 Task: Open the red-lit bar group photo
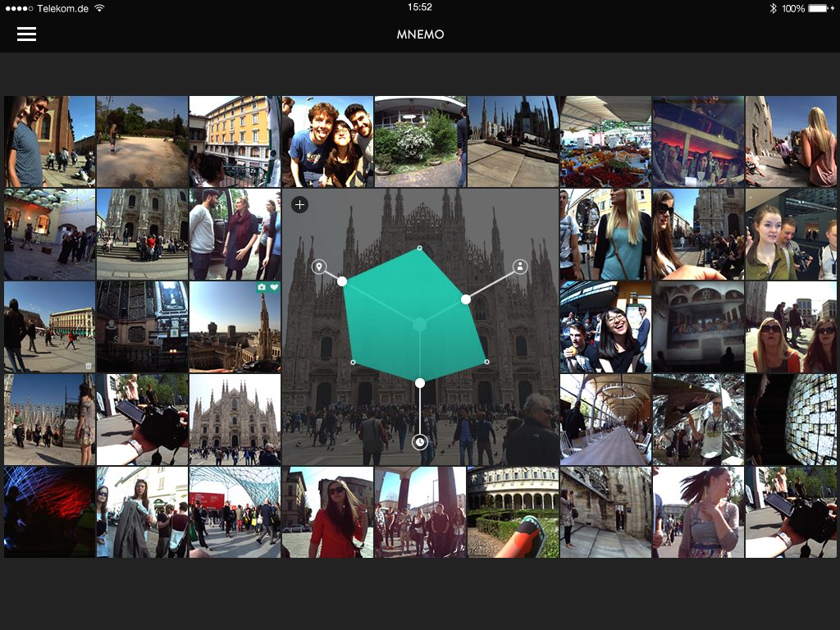click(x=698, y=141)
